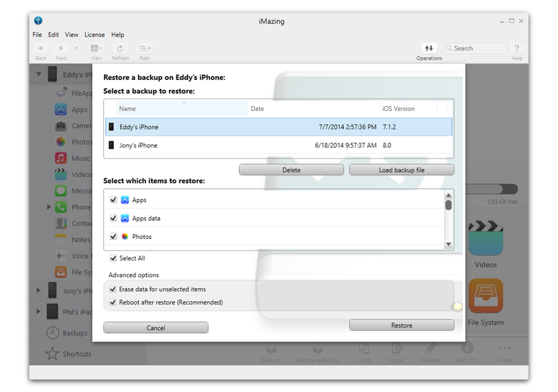Click the Cancel button

tap(156, 327)
